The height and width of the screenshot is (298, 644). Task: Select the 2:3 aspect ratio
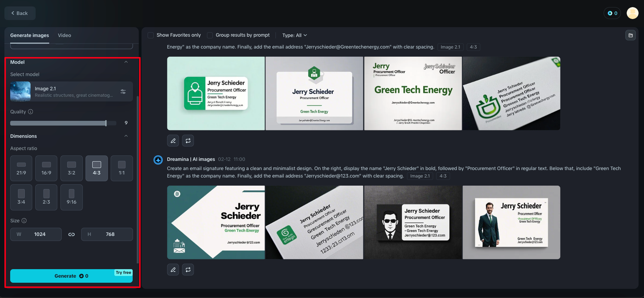coord(46,198)
